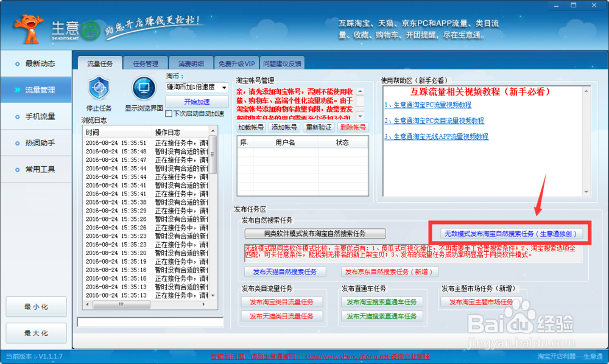
Task: Click the 序. column header in account table
Action: [x=245, y=142]
